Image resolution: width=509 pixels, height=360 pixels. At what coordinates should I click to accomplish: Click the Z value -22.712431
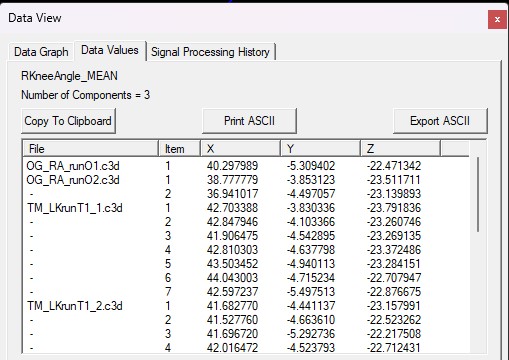(x=394, y=348)
